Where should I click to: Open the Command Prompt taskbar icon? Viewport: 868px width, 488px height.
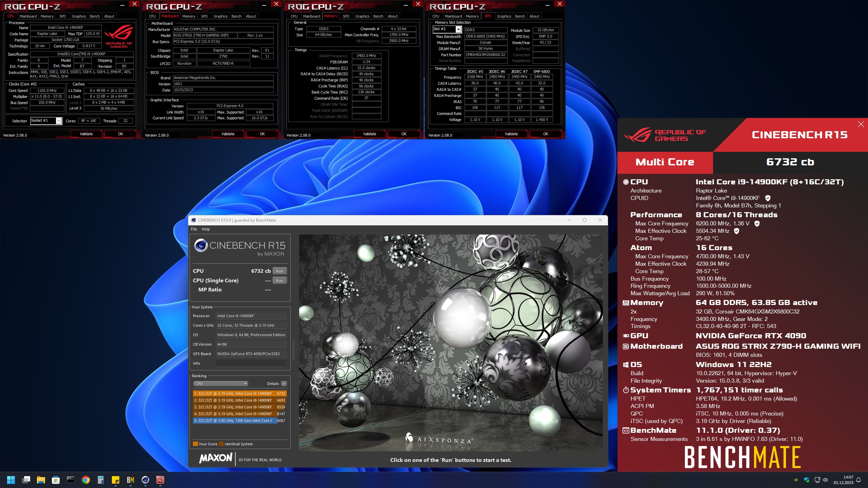click(x=71, y=480)
